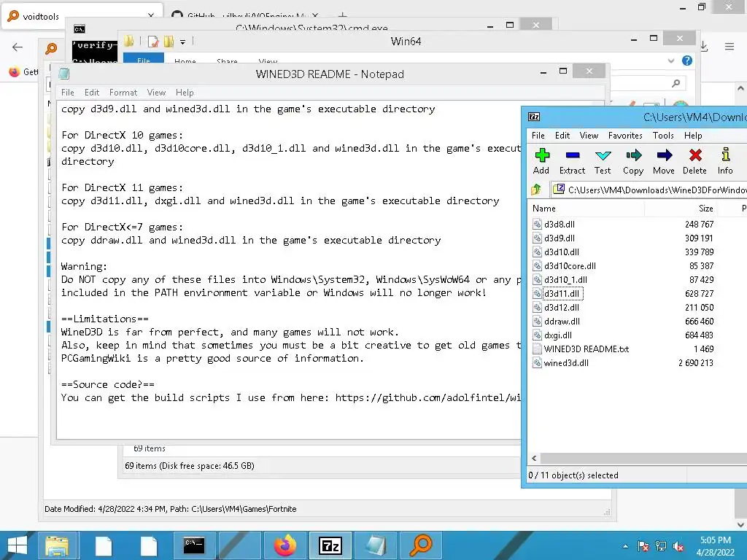Select d3d10.dll in the archive list
The image size is (747, 560).
tap(562, 252)
